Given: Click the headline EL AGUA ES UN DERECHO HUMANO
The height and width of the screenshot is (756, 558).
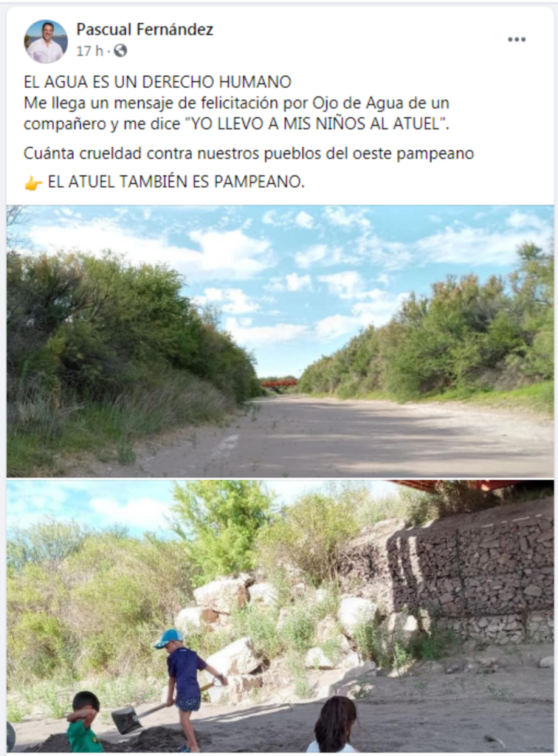Looking at the screenshot, I should click(157, 82).
